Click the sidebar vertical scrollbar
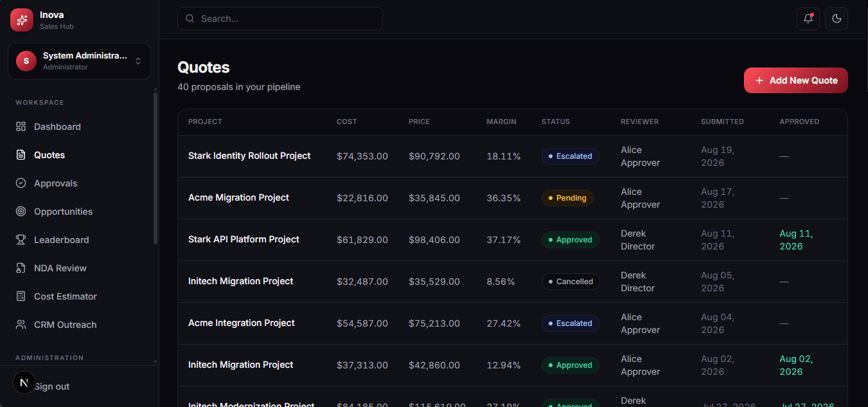Image resolution: width=868 pixels, height=407 pixels. coord(155,168)
